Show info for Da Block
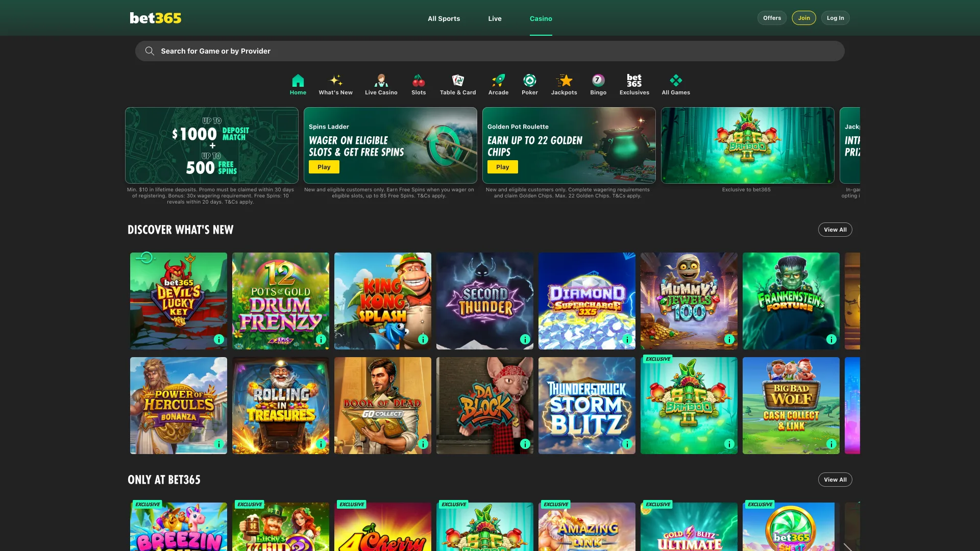Viewport: 980px width, 551px height. pos(525,444)
